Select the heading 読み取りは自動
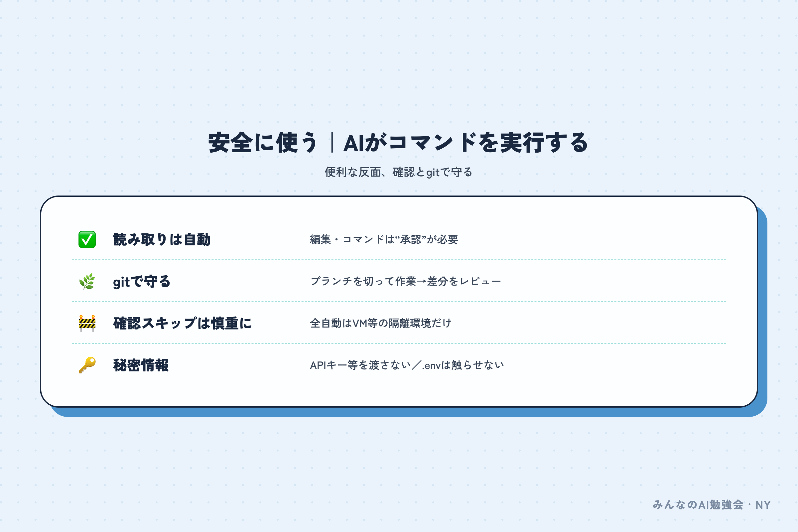The width and height of the screenshot is (798, 532). pos(162,239)
